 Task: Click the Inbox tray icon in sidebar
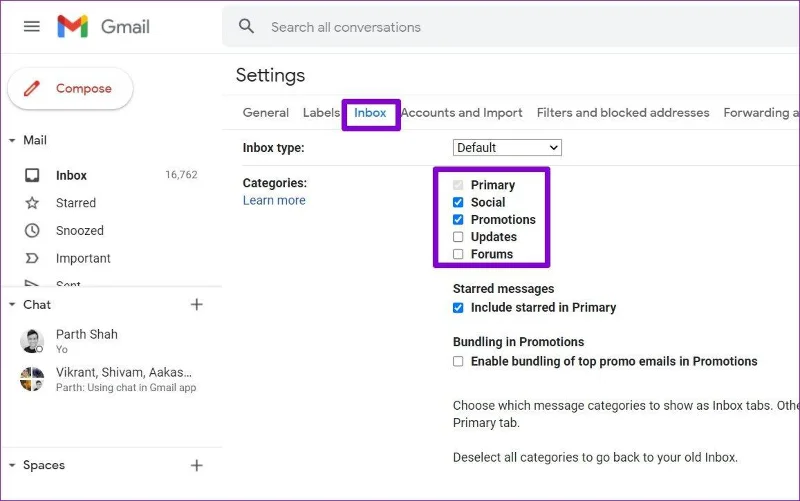pyautogui.click(x=32, y=176)
